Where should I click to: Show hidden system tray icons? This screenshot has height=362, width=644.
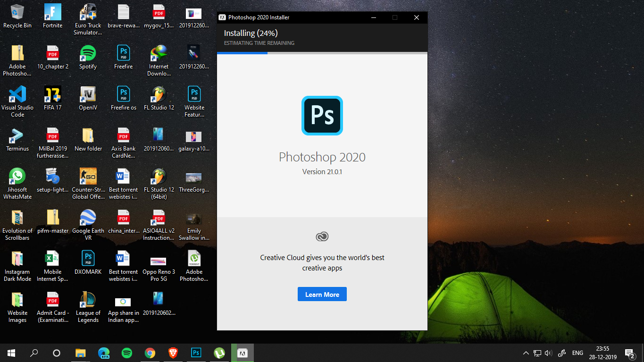526,353
